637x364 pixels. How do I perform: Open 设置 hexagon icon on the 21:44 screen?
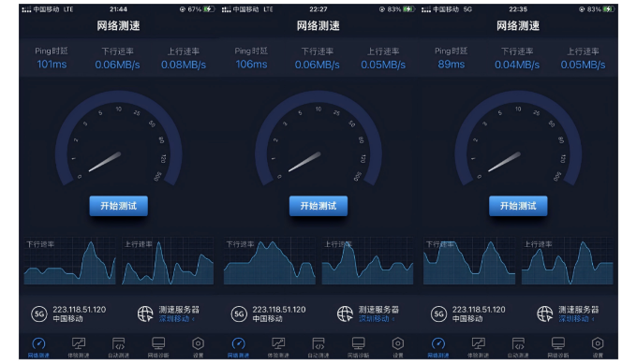198,343
